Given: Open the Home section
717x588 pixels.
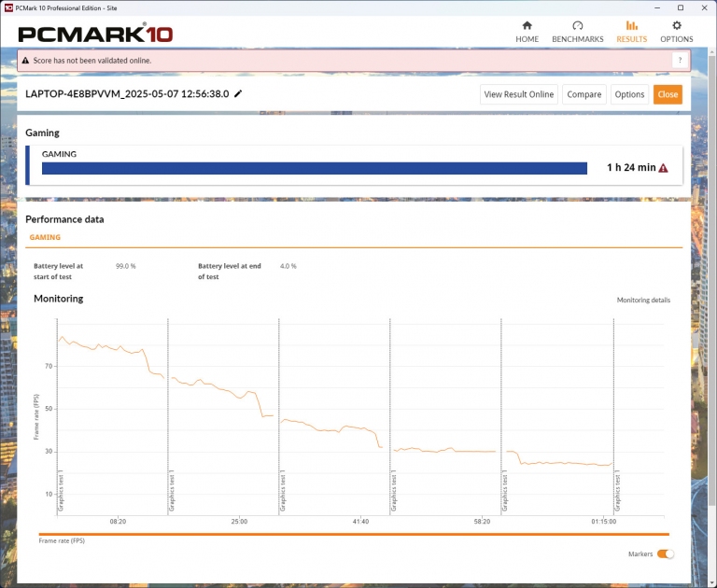Looking at the screenshot, I should pyautogui.click(x=527, y=32).
